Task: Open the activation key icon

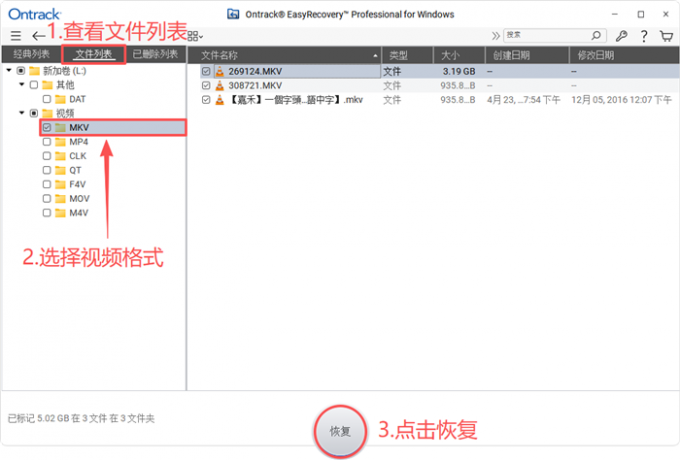Action: pyautogui.click(x=621, y=36)
